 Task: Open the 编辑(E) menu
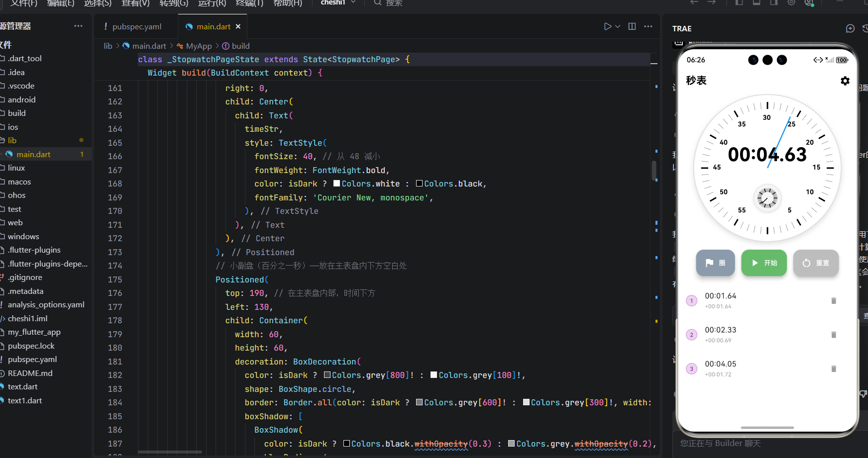[x=61, y=3]
